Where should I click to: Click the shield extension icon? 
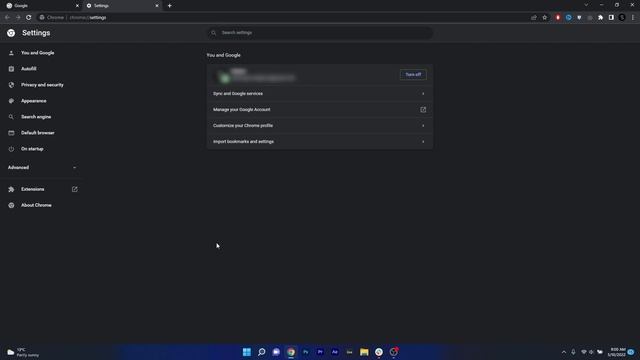(579, 18)
